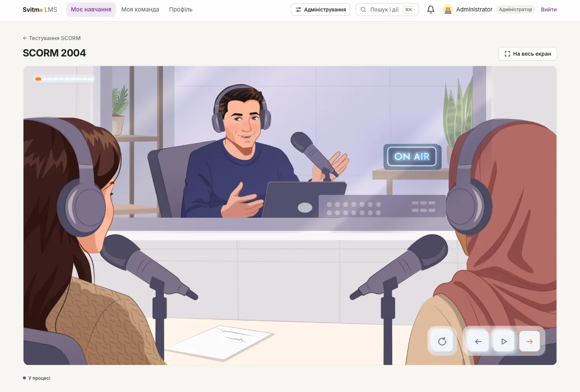Click the Адміністратор role badge
This screenshot has width=580, height=392.
pos(516,10)
